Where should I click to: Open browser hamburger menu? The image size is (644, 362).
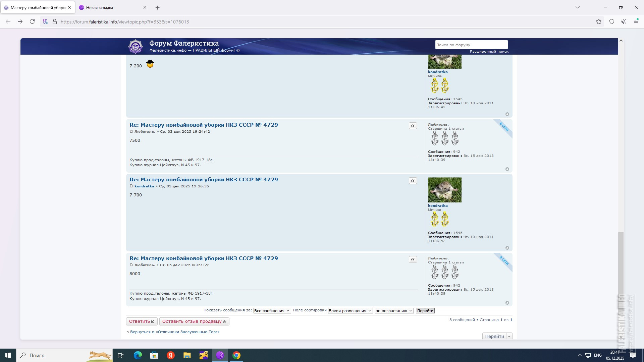click(x=636, y=21)
